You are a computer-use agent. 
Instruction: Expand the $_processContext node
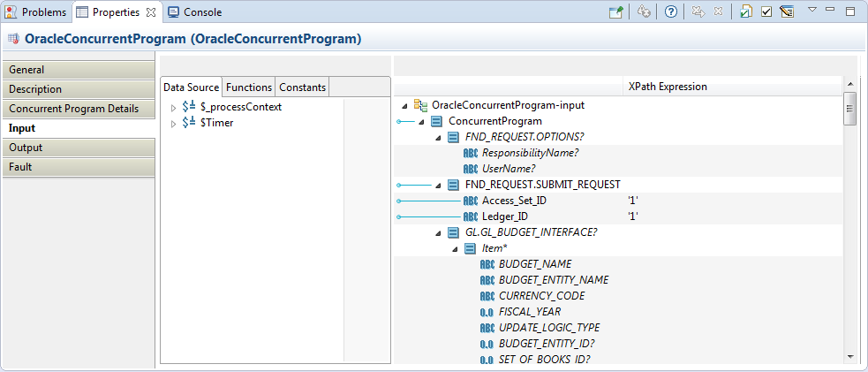tap(174, 108)
